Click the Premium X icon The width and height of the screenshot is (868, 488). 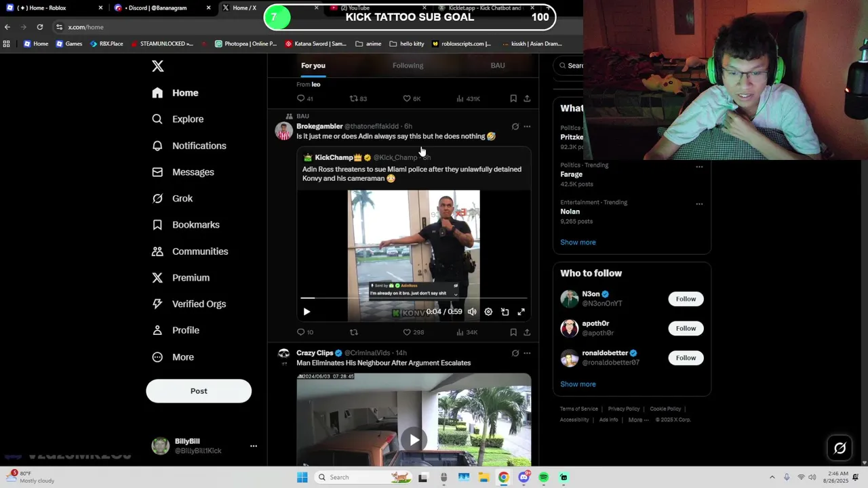click(x=157, y=278)
